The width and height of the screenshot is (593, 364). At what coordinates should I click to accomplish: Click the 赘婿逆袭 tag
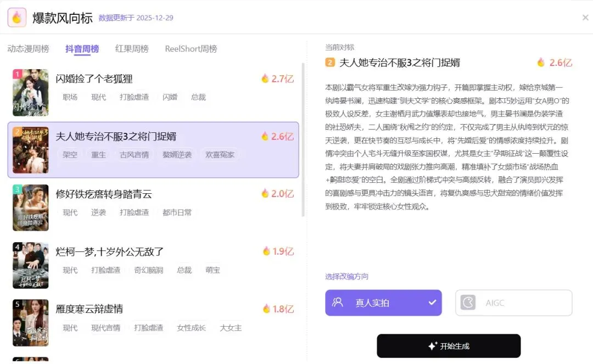point(177,155)
